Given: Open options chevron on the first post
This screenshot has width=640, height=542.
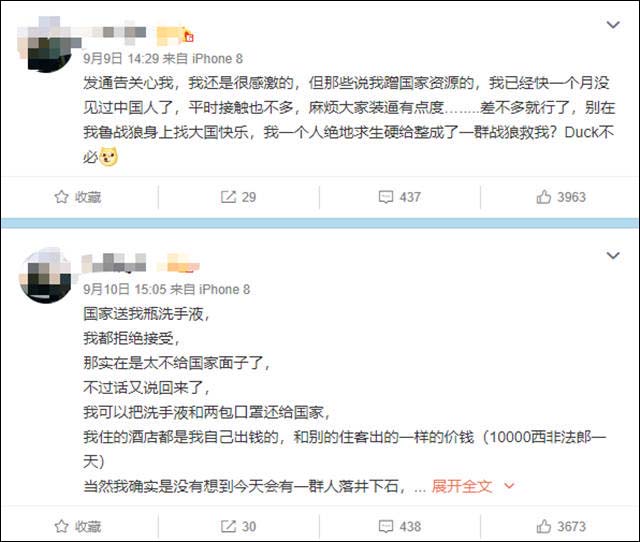Looking at the screenshot, I should (x=613, y=25).
